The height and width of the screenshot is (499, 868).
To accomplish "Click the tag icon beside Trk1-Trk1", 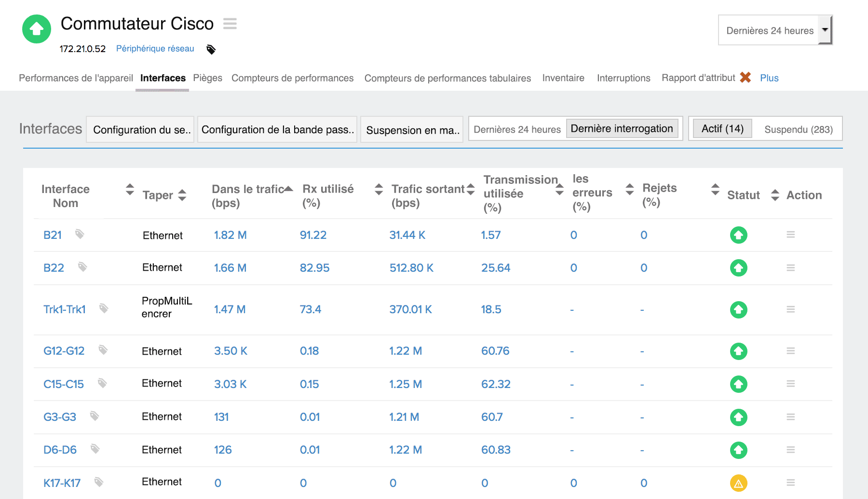I will (x=104, y=308).
